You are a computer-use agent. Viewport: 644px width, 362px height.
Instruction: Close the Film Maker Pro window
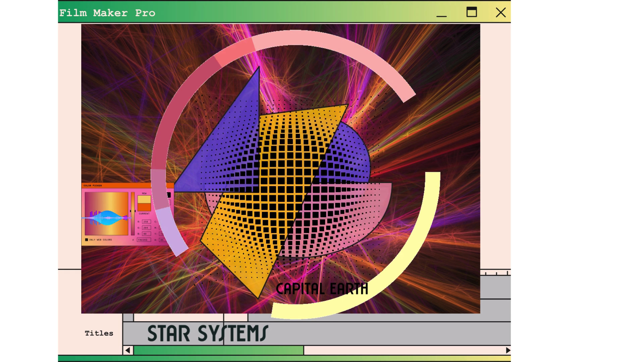(501, 12)
